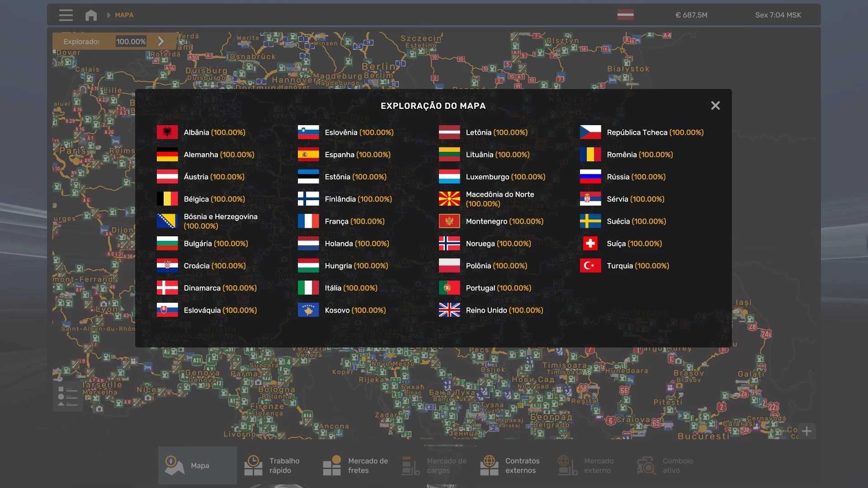Close the Exploração do Mapa dialog
The width and height of the screenshot is (868, 488).
pyautogui.click(x=715, y=106)
